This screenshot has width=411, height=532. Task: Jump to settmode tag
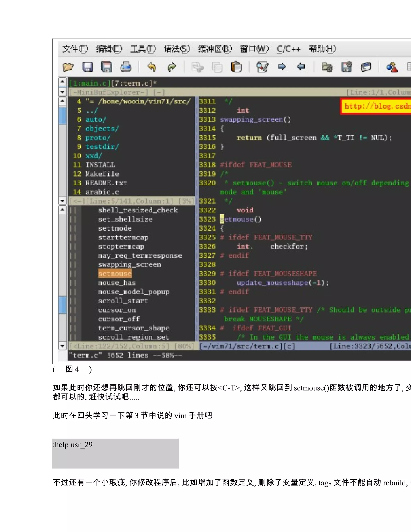click(115, 228)
